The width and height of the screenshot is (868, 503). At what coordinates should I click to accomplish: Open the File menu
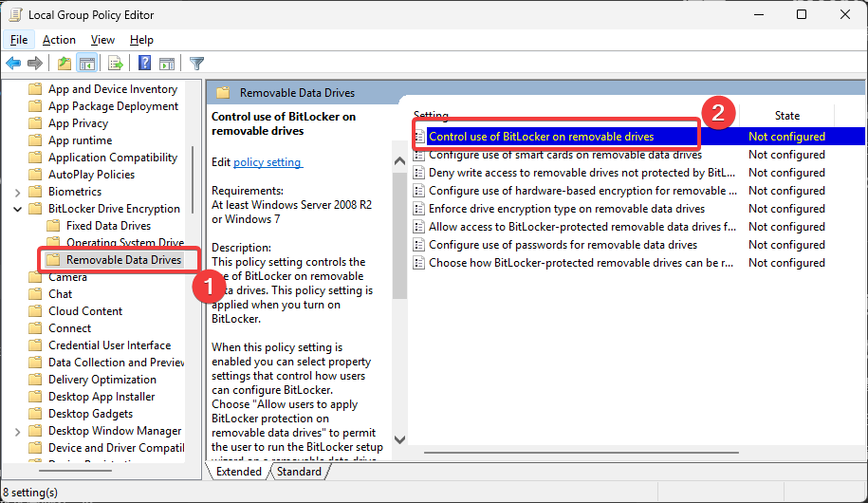pyautogui.click(x=19, y=40)
